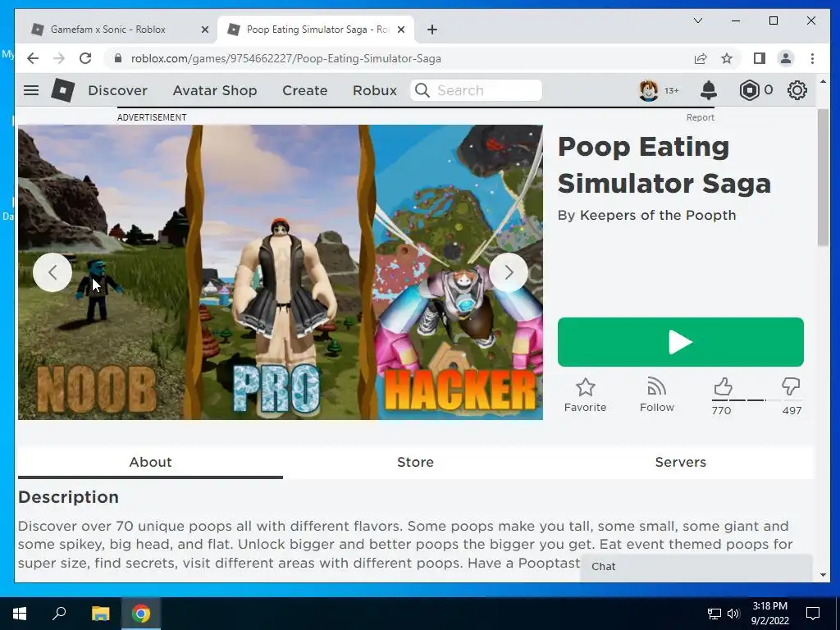840x630 pixels.
Task: Switch to the Store tab
Action: tap(415, 462)
